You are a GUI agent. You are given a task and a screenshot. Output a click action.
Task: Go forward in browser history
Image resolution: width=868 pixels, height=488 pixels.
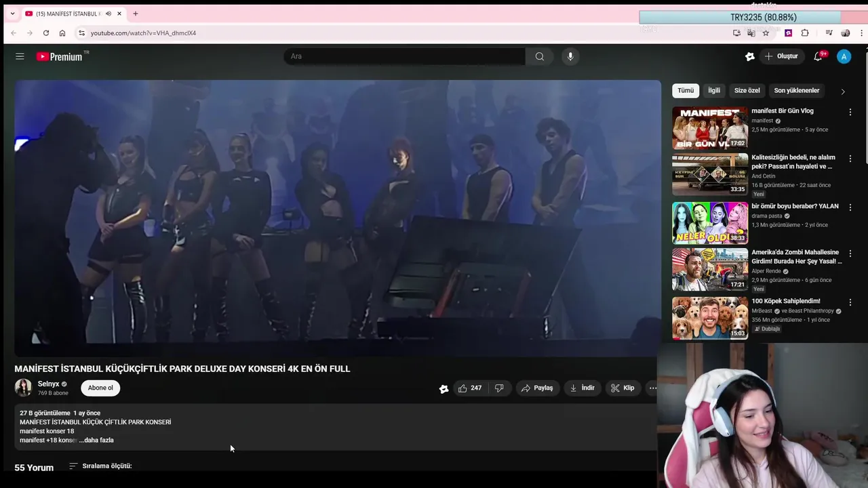coord(30,33)
